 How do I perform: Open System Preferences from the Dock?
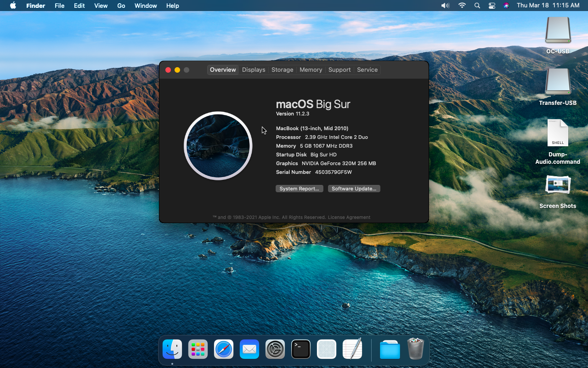point(275,350)
